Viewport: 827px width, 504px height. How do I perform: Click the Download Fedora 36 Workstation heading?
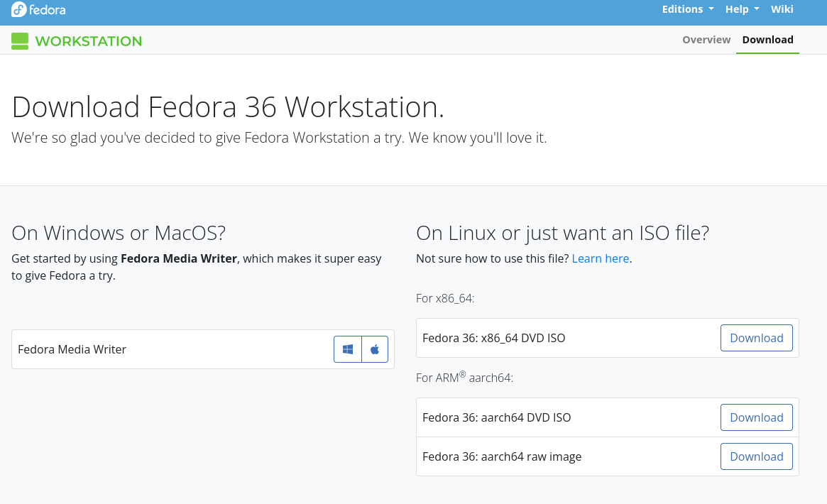pos(228,106)
